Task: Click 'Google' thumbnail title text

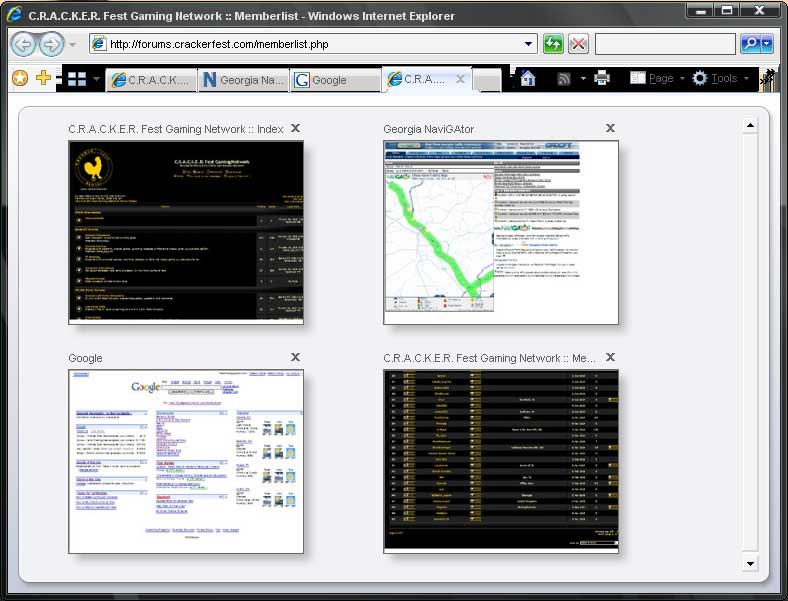Action: click(85, 358)
